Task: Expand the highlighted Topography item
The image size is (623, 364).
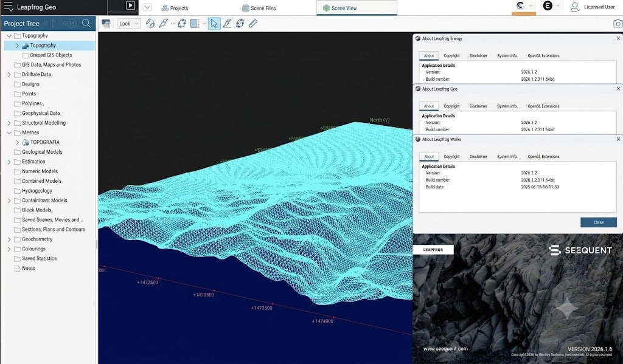Action: coord(17,46)
